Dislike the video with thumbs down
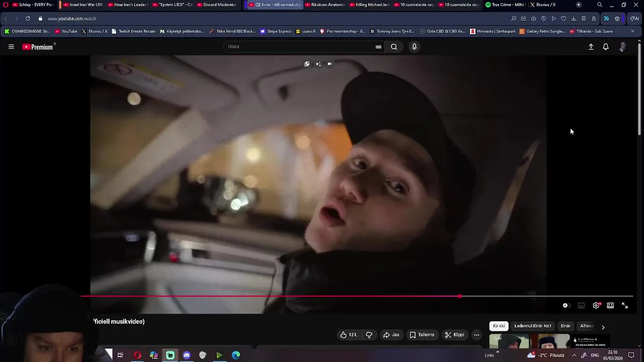This screenshot has width=644, height=362. [x=369, y=335]
